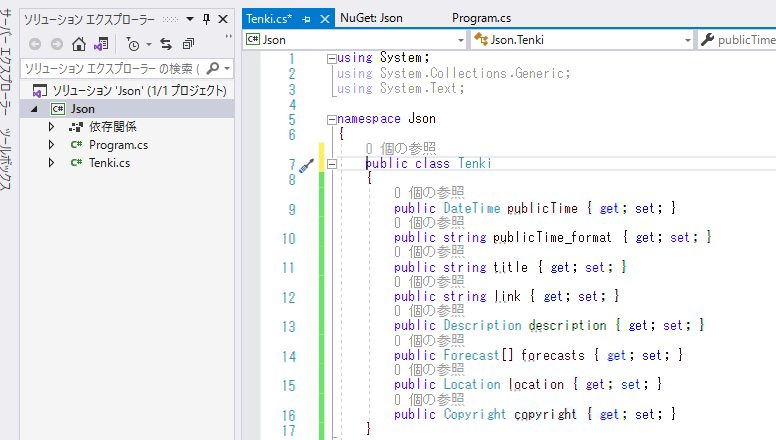
Task: Select Program.cs in Solution Explorer
Action: (118, 145)
